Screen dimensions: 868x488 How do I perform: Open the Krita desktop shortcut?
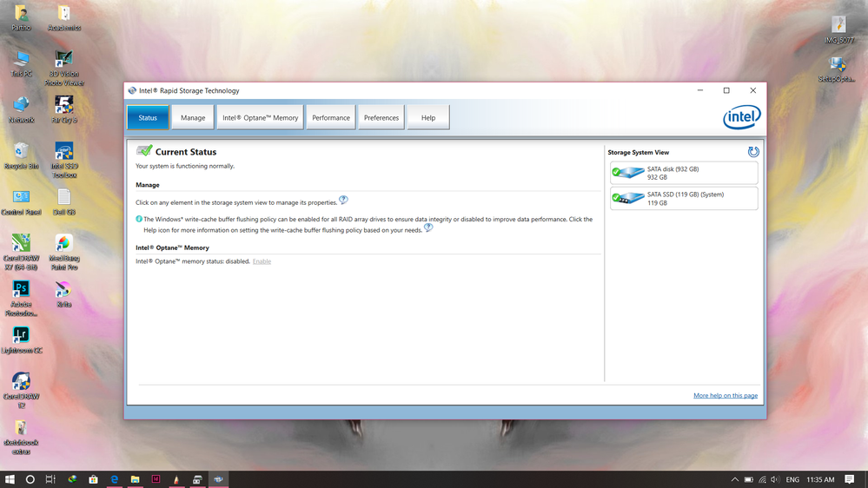(x=63, y=289)
